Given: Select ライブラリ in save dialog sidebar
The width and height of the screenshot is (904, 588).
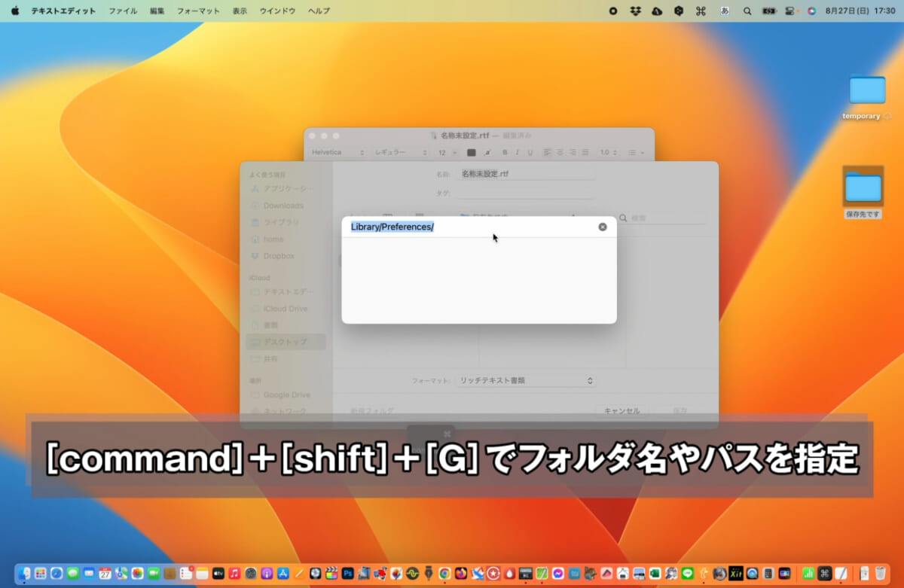Looking at the screenshot, I should pos(286,222).
